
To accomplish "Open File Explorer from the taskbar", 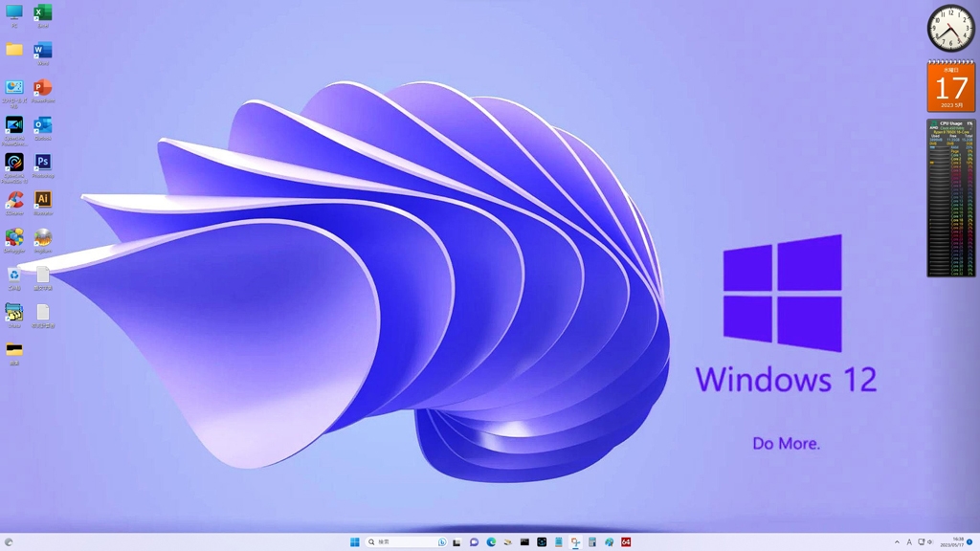I will tap(507, 542).
